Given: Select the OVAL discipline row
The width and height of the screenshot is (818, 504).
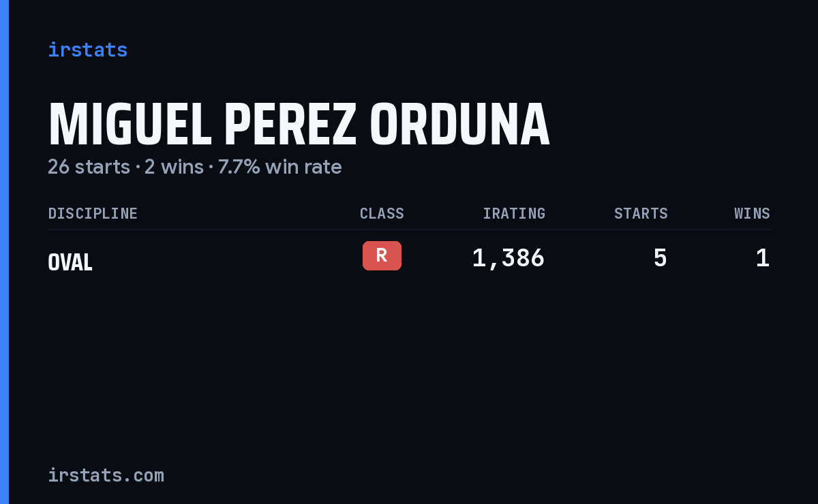Looking at the screenshot, I should [x=409, y=259].
